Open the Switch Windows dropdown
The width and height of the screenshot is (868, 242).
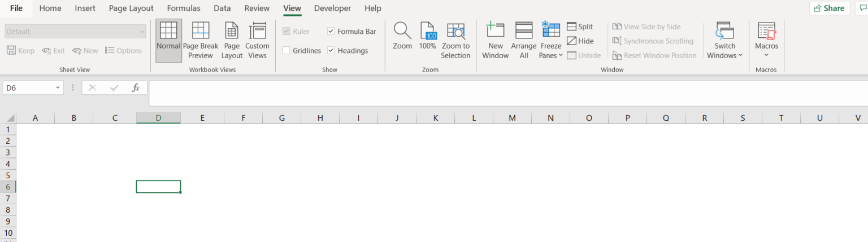pyautogui.click(x=724, y=41)
